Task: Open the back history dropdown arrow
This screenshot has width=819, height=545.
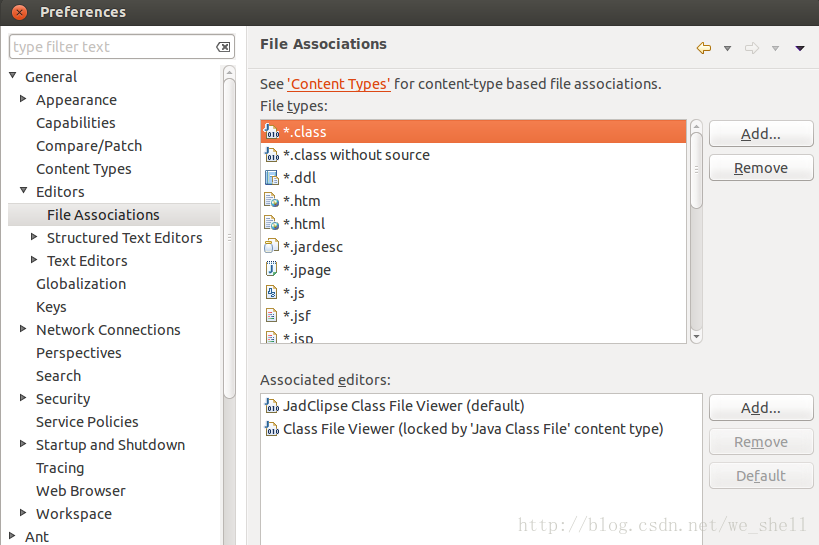Action: click(727, 49)
